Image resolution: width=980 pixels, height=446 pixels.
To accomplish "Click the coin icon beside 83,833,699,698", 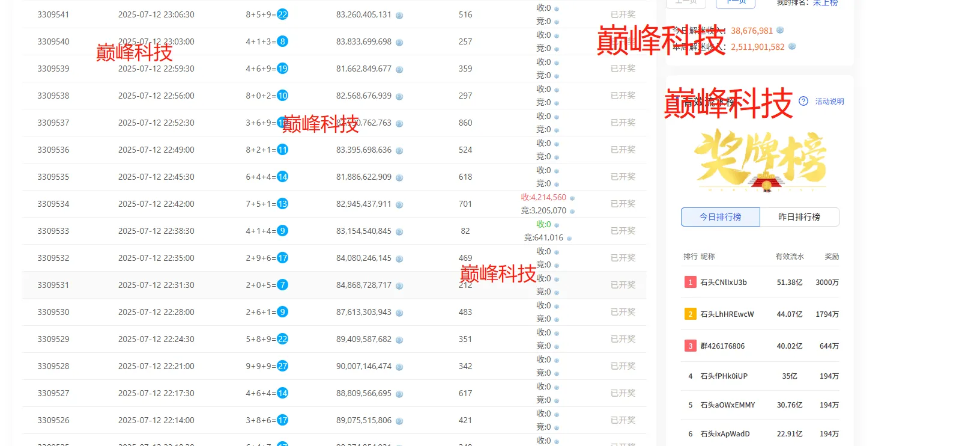I will [x=399, y=42].
